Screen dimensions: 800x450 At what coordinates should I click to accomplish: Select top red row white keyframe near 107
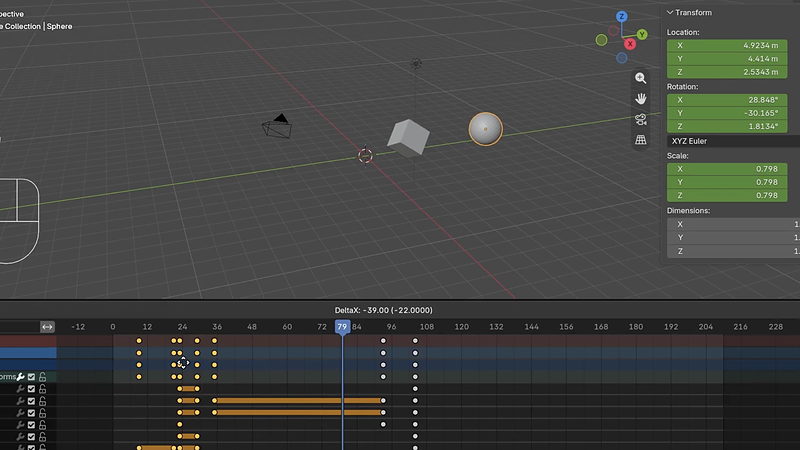[x=415, y=341]
